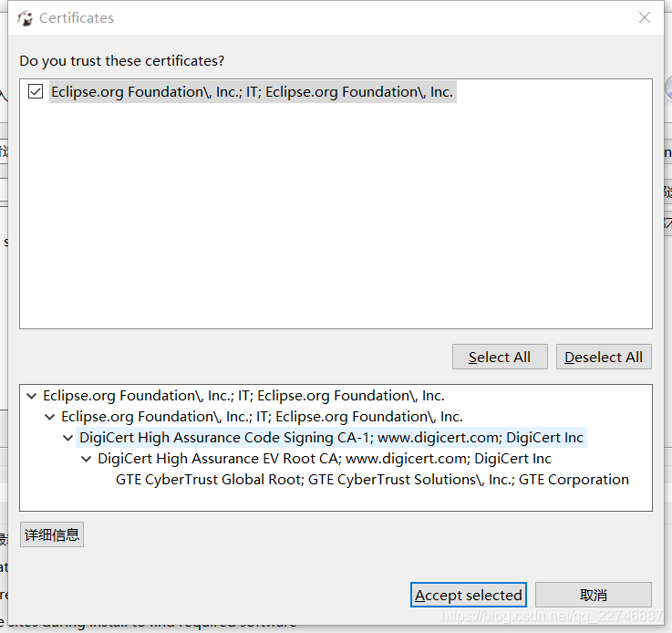Click the Select All button

(500, 357)
